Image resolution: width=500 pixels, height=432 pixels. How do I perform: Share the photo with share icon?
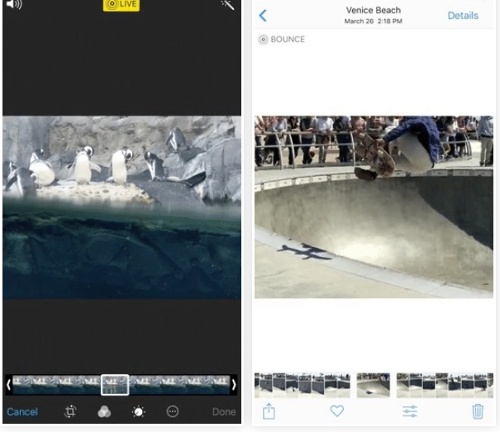pos(269,411)
